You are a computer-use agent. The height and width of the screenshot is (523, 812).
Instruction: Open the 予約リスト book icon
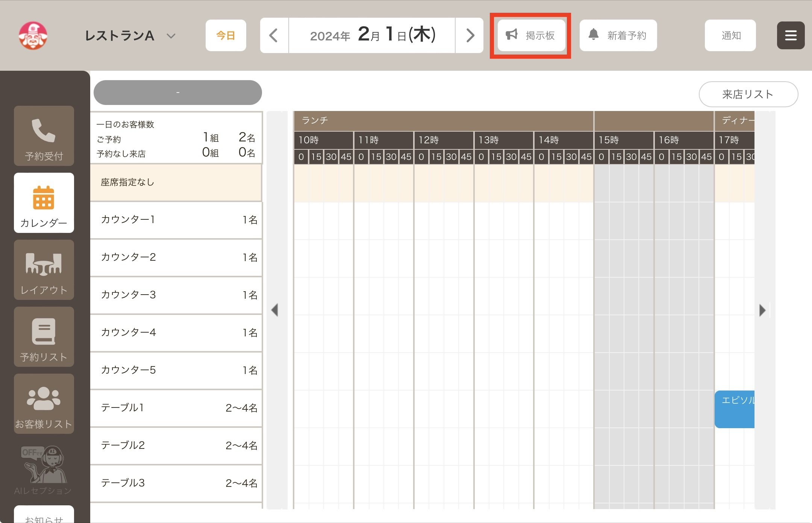click(44, 337)
